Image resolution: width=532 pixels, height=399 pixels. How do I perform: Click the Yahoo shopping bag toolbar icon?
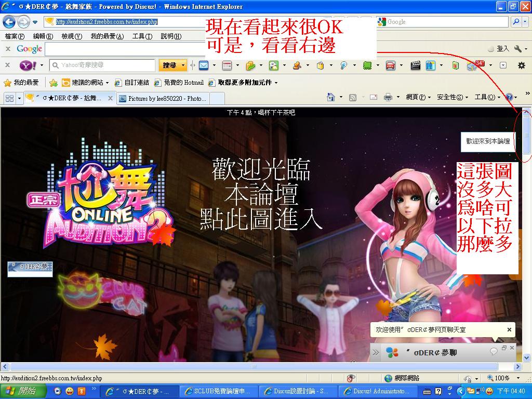click(320, 65)
